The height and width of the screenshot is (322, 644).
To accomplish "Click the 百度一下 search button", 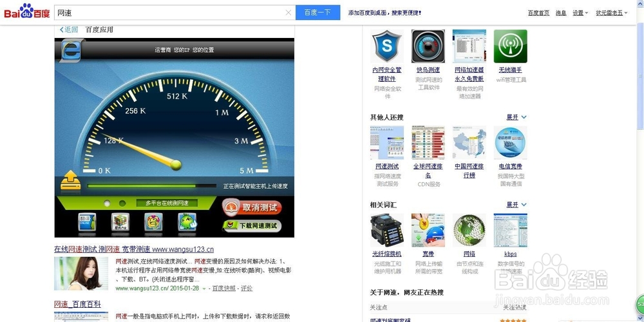I will pos(317,13).
